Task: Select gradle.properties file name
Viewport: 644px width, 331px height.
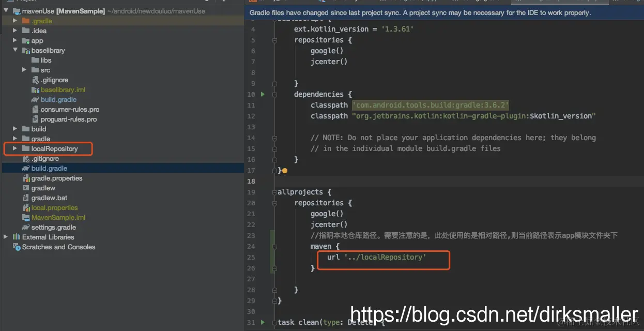Action: pos(57,178)
